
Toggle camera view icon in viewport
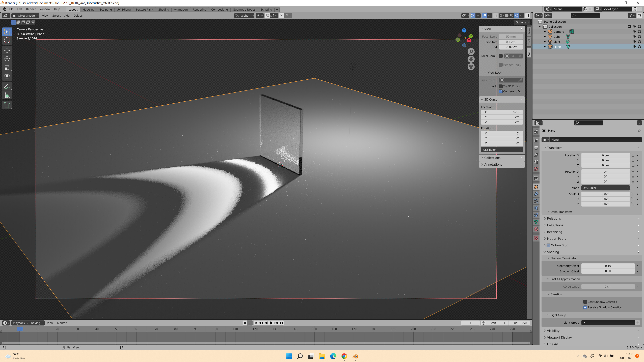click(x=471, y=67)
